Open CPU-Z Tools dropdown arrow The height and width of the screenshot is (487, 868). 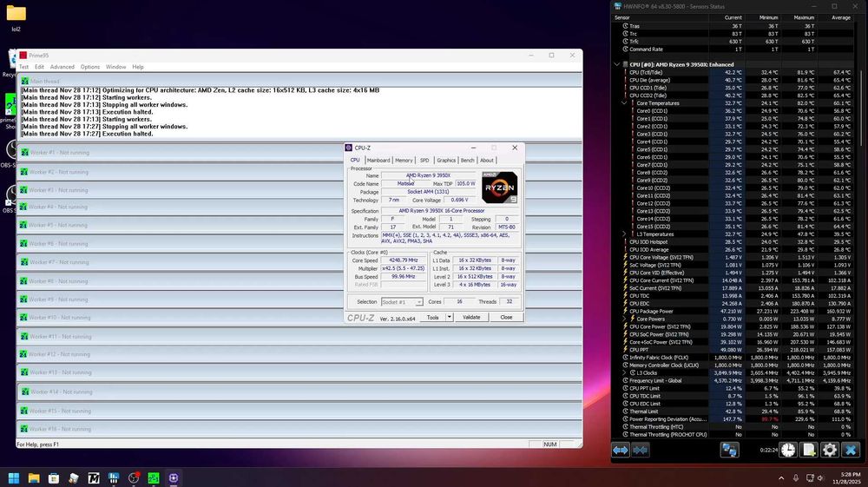coord(449,317)
